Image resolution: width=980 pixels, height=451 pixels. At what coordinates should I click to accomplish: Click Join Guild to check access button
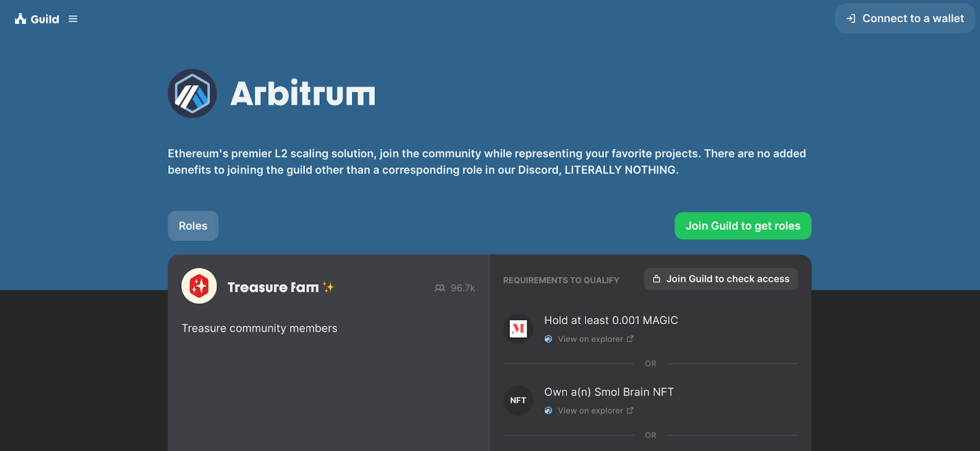pyautogui.click(x=721, y=279)
